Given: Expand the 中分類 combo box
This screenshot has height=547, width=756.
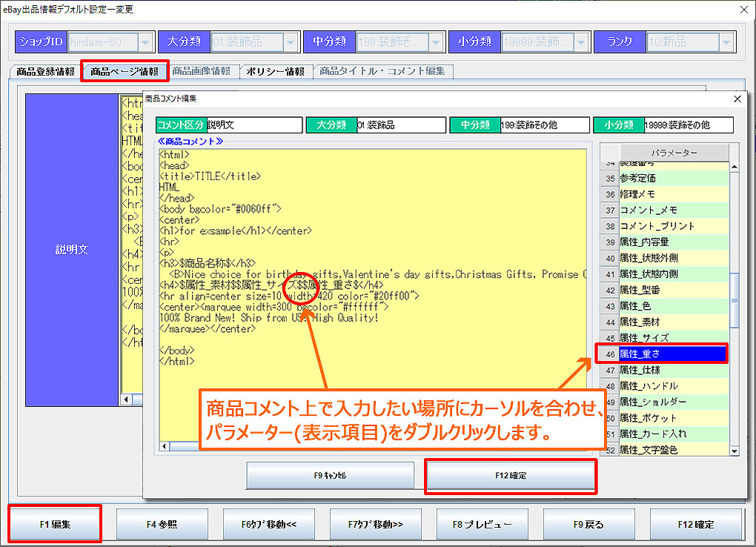Looking at the screenshot, I should tap(435, 42).
